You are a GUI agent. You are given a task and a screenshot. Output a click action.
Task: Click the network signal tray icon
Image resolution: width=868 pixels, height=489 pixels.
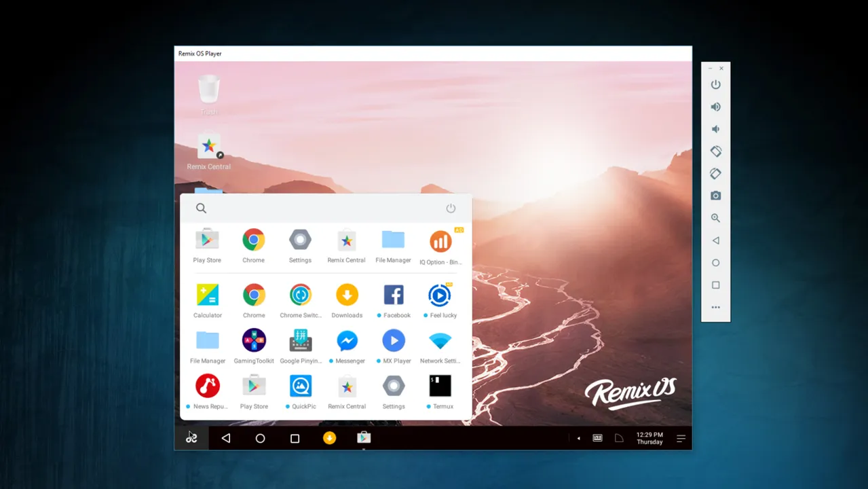point(619,439)
